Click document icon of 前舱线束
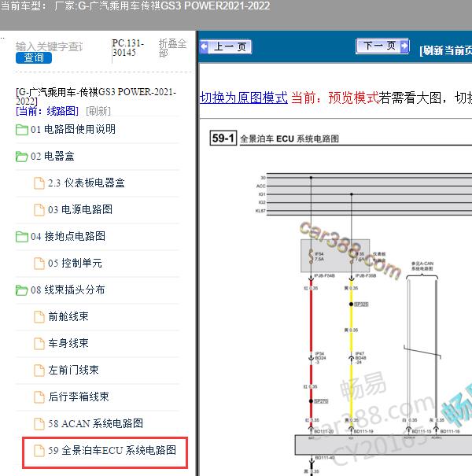This screenshot has height=476, width=472. (x=39, y=317)
